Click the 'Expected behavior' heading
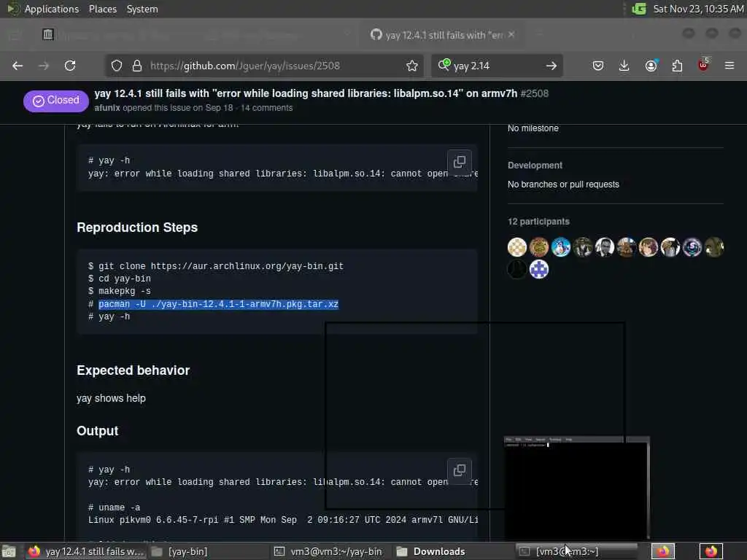This screenshot has width=747, height=560. 133,370
